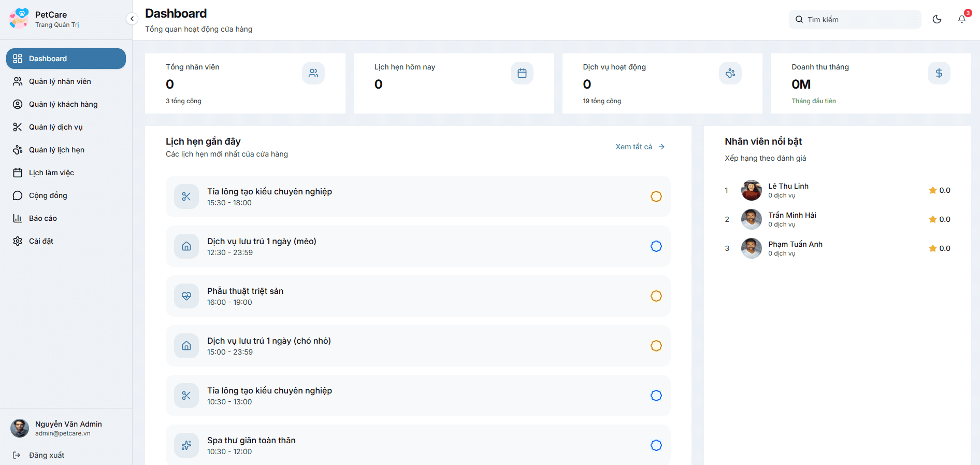Click the notification bell icon

pos(961,19)
